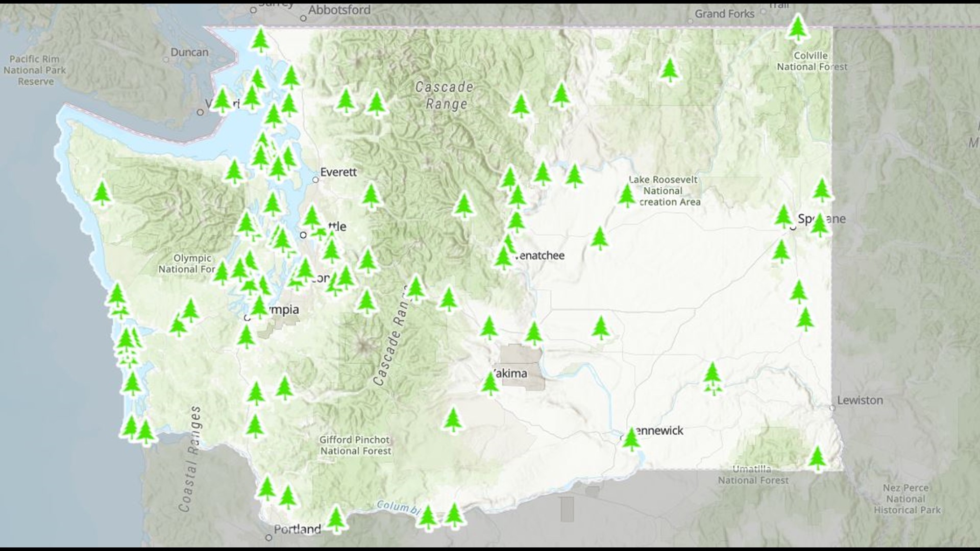Click the Nez Perce National Historical Park label

pyautogui.click(x=906, y=499)
